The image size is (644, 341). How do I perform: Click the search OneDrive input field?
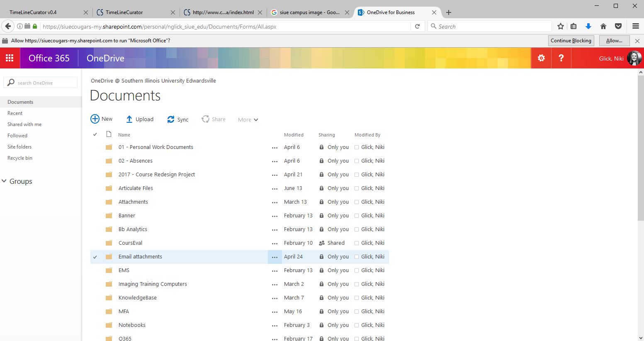pyautogui.click(x=46, y=83)
